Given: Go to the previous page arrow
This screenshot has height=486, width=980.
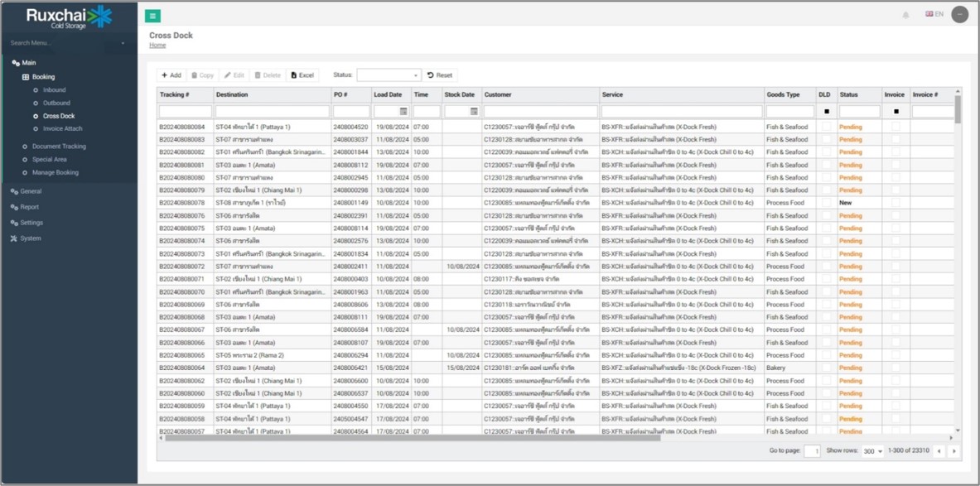Looking at the screenshot, I should click(939, 451).
